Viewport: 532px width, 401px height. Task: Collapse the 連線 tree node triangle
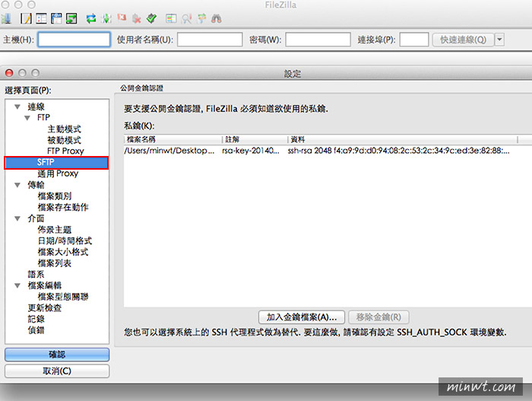[x=17, y=107]
